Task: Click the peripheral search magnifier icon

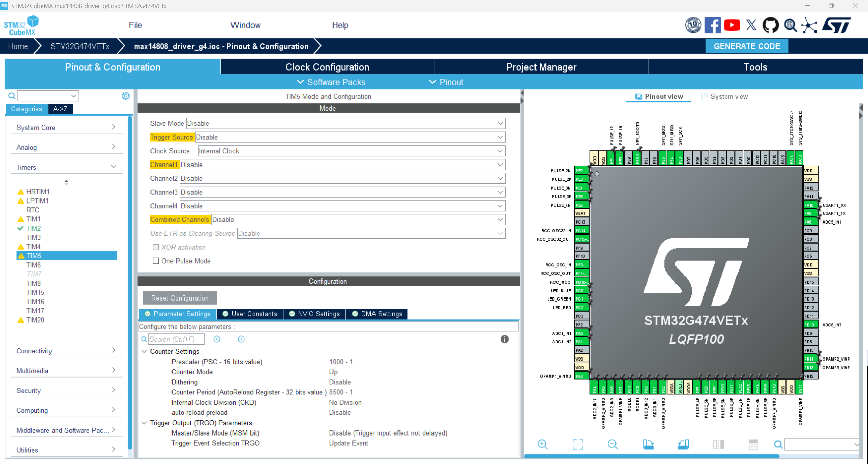Action: (12, 96)
